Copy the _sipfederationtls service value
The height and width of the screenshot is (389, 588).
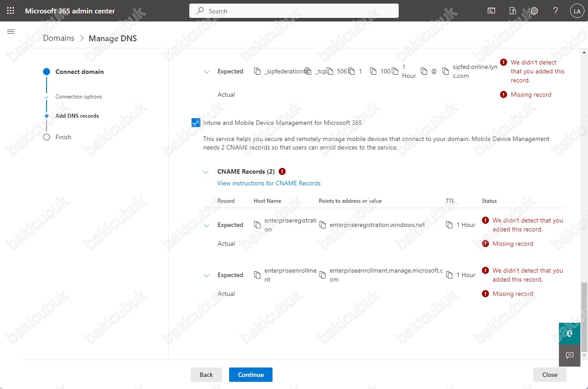click(x=257, y=72)
